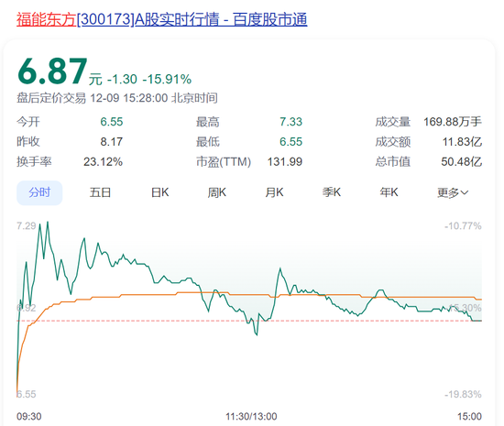Click the percent change -15.91%

point(167,80)
